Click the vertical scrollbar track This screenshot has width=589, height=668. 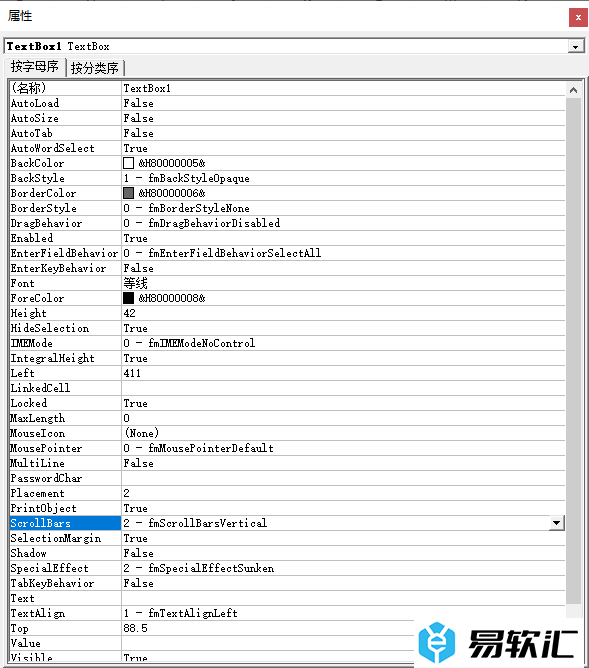click(573, 349)
